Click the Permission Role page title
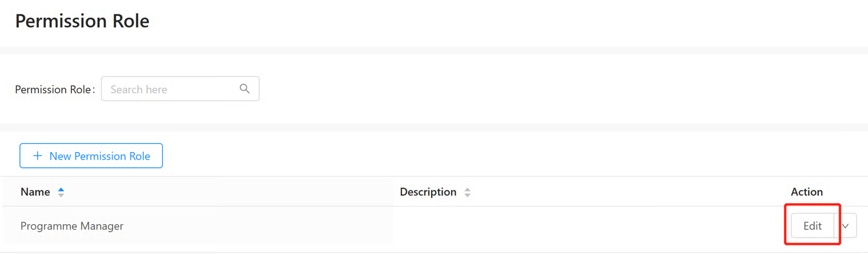Screen dimensions: 868x254 (x=82, y=21)
